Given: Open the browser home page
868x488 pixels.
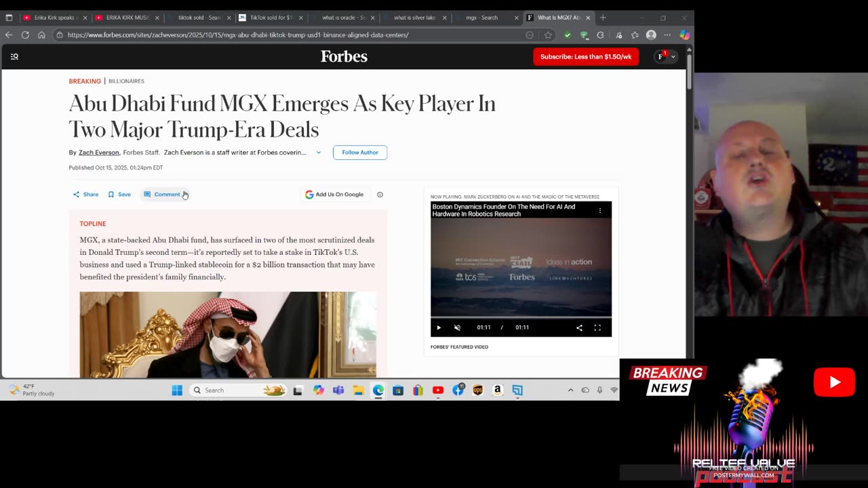Looking at the screenshot, I should point(41,35).
